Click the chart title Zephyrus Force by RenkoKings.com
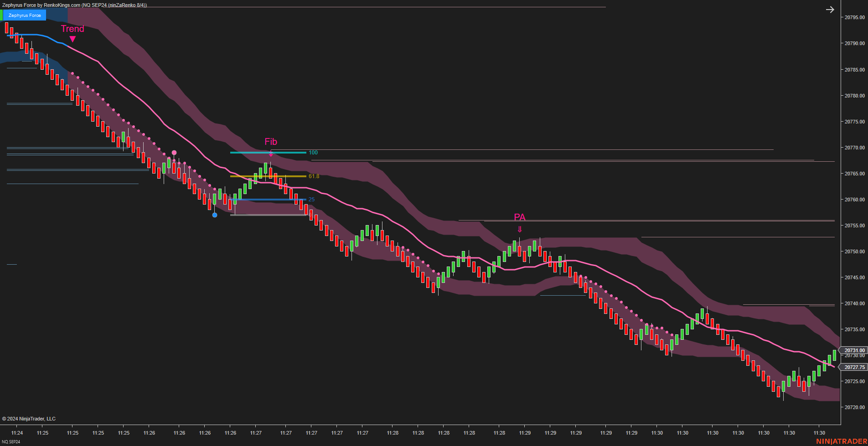Viewport: 868px width, 446px height. point(41,5)
